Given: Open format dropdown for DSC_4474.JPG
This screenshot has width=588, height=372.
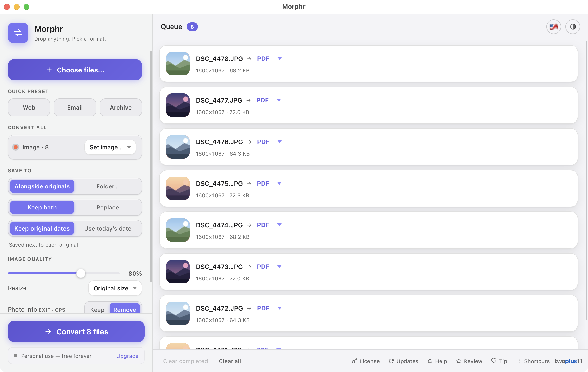Looking at the screenshot, I should pos(279,225).
